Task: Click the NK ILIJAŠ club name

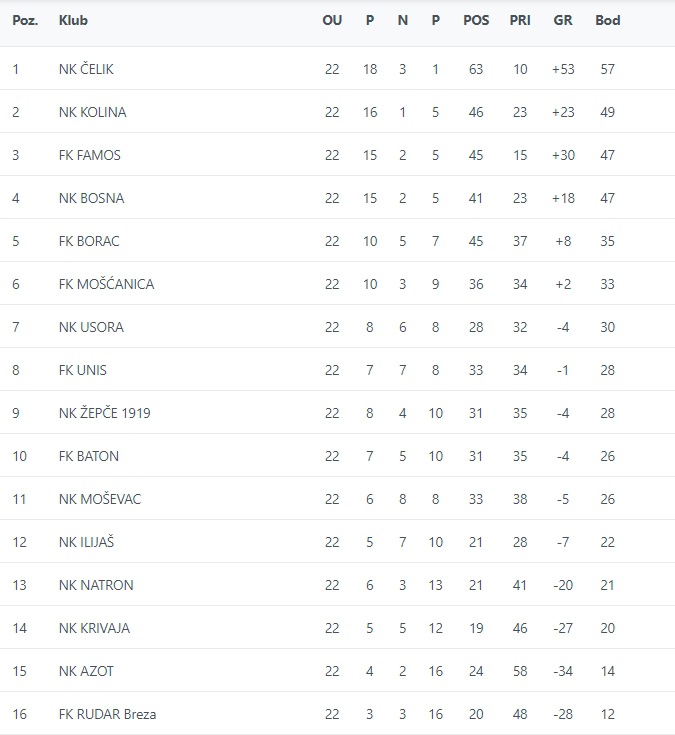Action: pyautogui.click(x=87, y=542)
